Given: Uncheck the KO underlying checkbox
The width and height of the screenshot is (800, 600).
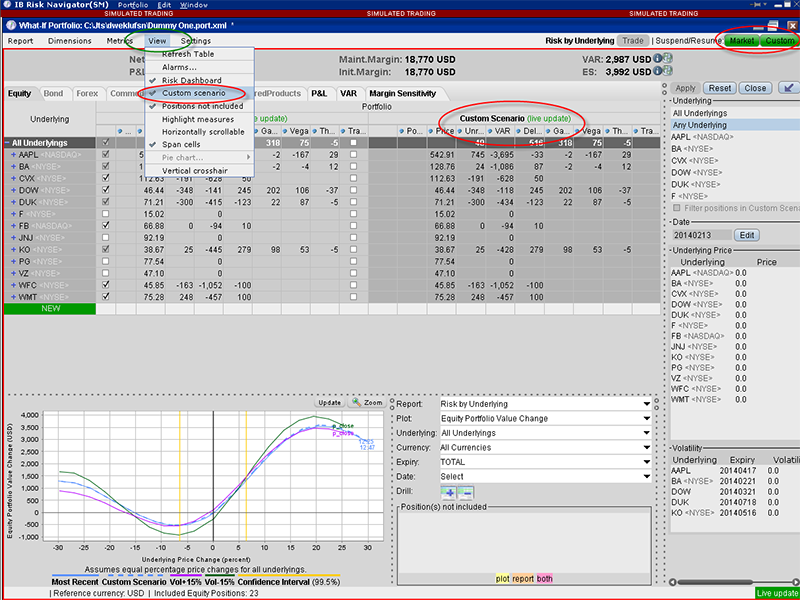Looking at the screenshot, I should coord(106,247).
